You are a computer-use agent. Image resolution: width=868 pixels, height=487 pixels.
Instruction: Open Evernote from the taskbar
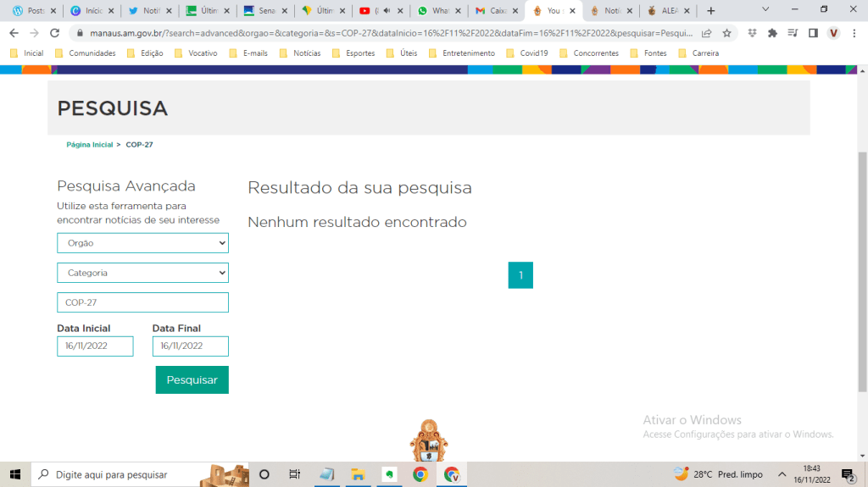tap(389, 474)
